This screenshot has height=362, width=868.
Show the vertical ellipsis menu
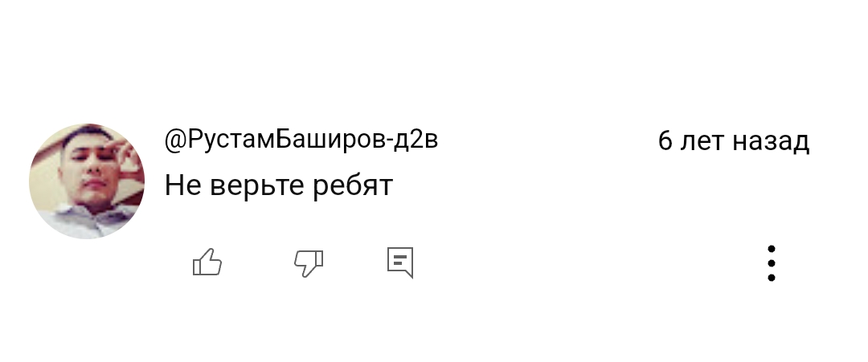pyautogui.click(x=772, y=263)
